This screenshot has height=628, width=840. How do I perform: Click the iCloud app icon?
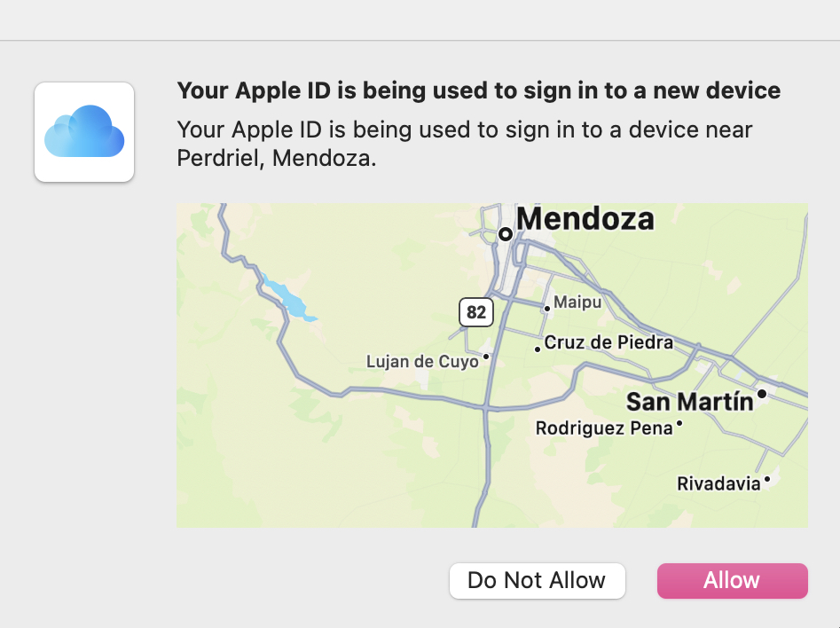[x=83, y=131]
